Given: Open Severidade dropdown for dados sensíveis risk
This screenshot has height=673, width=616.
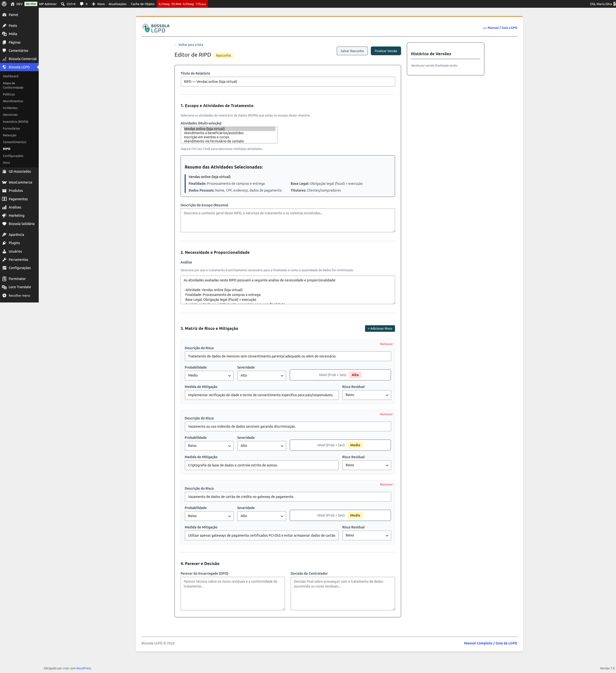Looking at the screenshot, I should pyautogui.click(x=261, y=446).
